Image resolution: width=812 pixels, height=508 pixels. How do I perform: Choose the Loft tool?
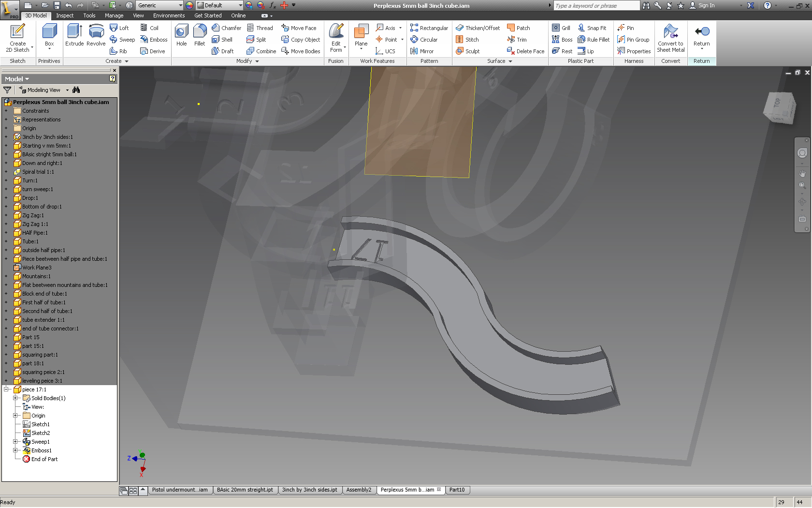point(119,28)
